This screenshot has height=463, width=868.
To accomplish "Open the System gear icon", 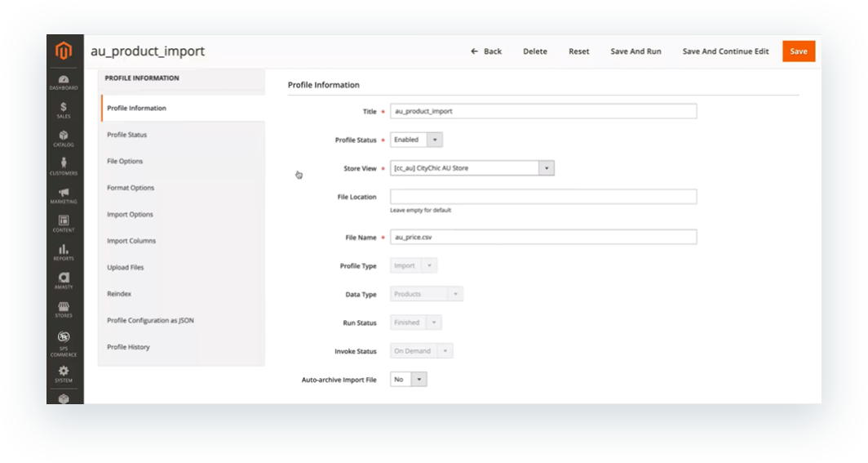I will click(x=64, y=373).
